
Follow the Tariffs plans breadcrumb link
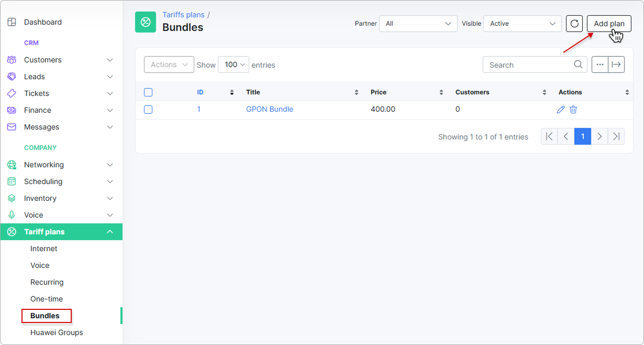click(183, 15)
